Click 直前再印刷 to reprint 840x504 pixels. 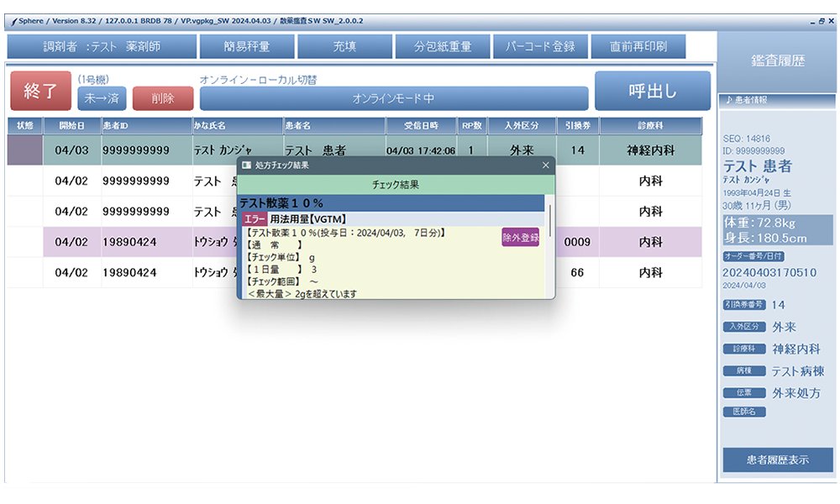point(638,46)
